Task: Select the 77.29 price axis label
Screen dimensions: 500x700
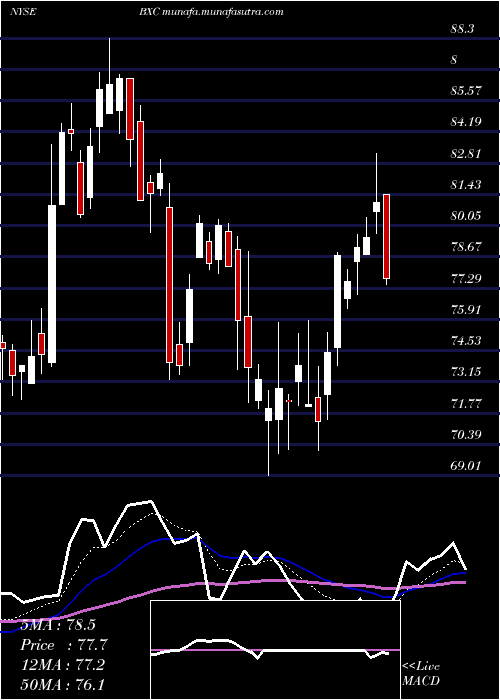Action: click(466, 279)
